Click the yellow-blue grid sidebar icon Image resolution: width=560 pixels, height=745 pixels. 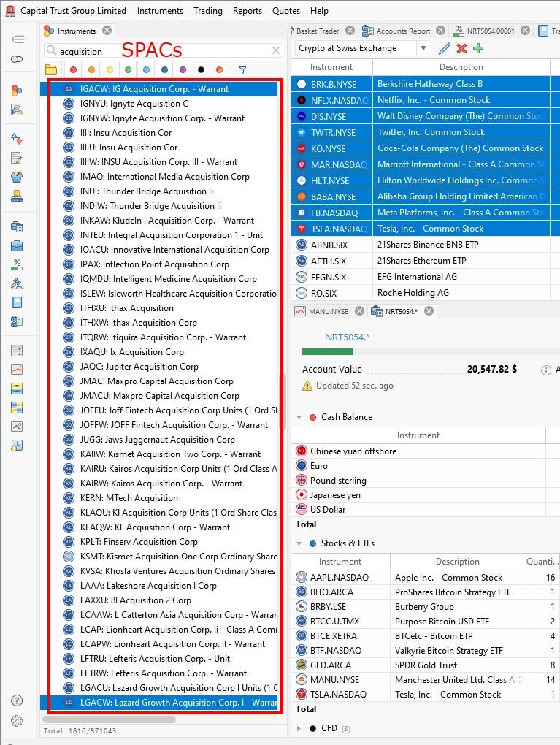click(17, 408)
